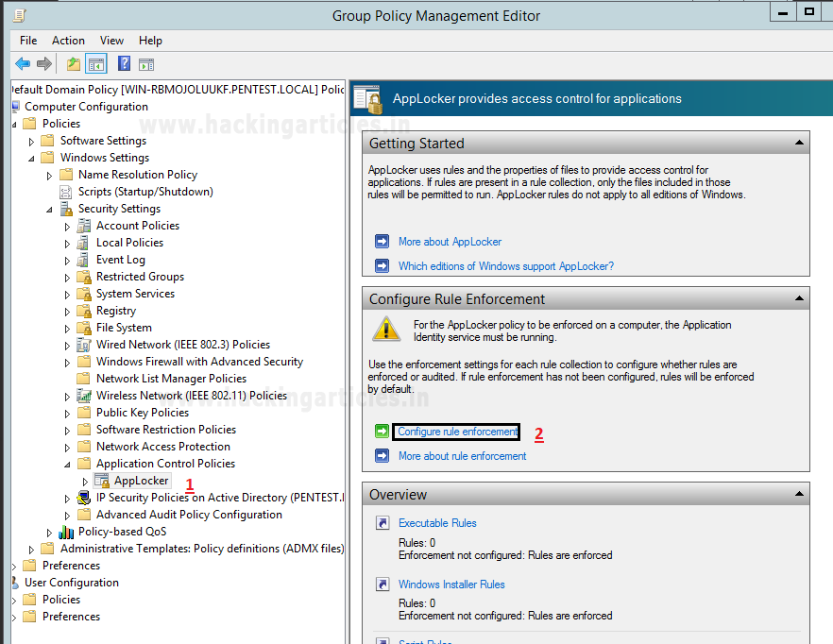Collapse the Application Control Policies node
Viewport: 833px width, 644px height.
click(x=67, y=465)
